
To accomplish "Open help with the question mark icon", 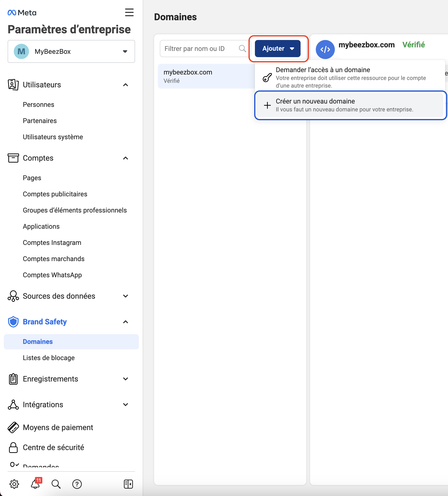I will click(77, 484).
